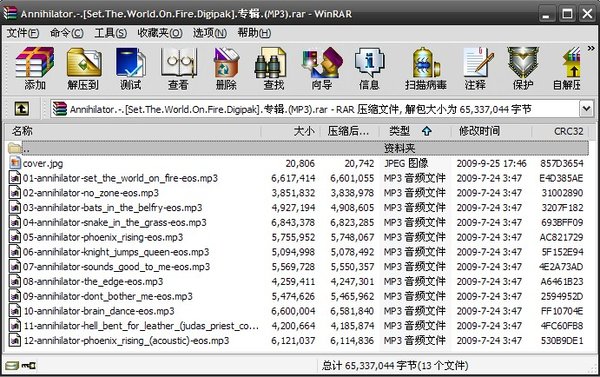Click the icon of 01-annihilator-set_the_world_on_fire
Screen dimensions: 600x377
(15, 178)
